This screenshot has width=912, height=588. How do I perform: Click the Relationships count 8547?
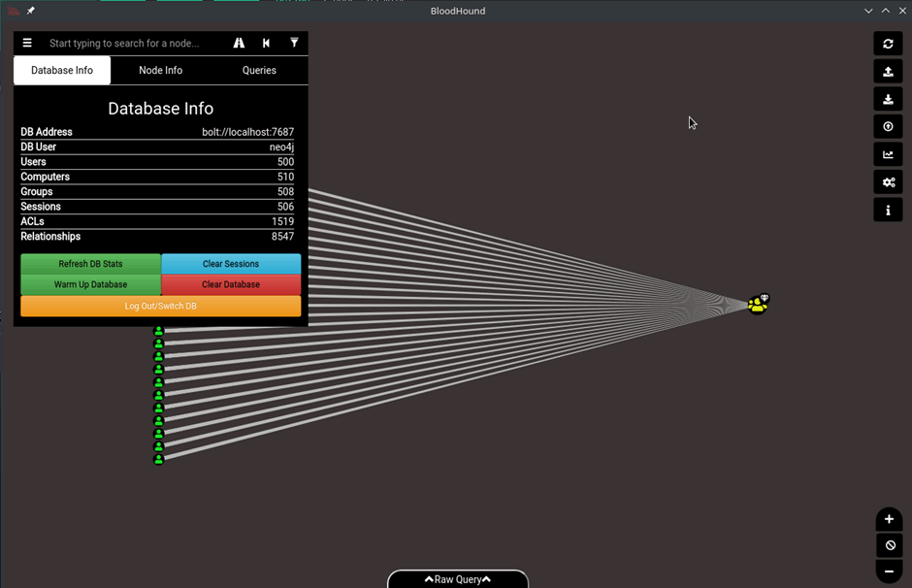click(x=282, y=237)
